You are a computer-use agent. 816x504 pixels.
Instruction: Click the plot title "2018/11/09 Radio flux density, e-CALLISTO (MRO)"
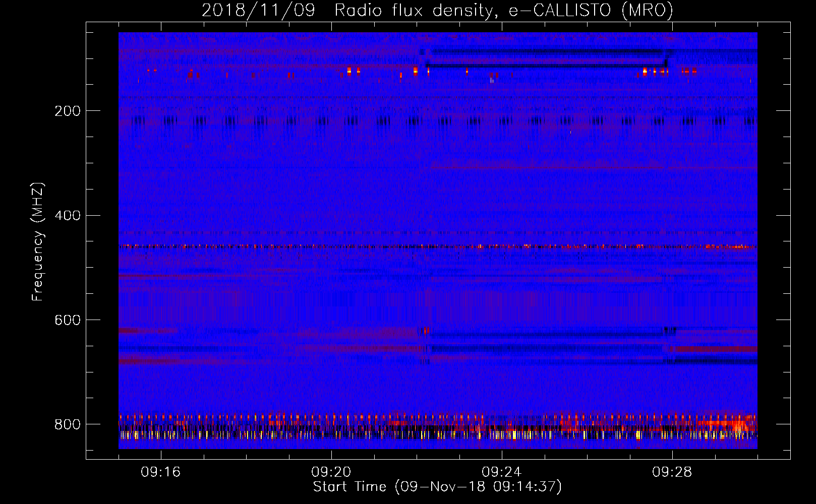point(437,10)
